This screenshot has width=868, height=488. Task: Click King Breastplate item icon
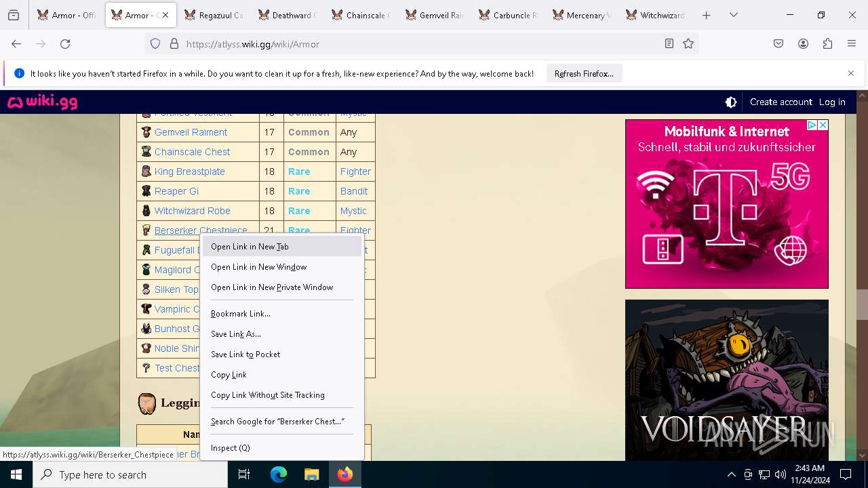146,171
